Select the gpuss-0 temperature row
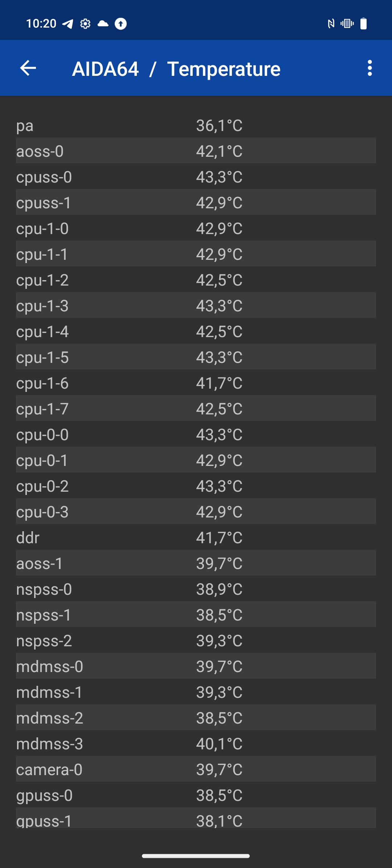Screen dimensions: 392x868 [x=196, y=795]
